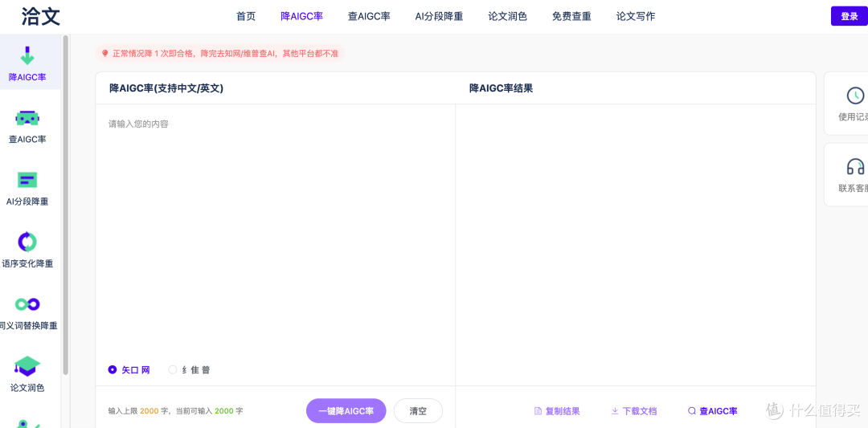This screenshot has width=868, height=428.
Task: Click the 正常情况降1次即合格 notice text
Action: (225, 54)
